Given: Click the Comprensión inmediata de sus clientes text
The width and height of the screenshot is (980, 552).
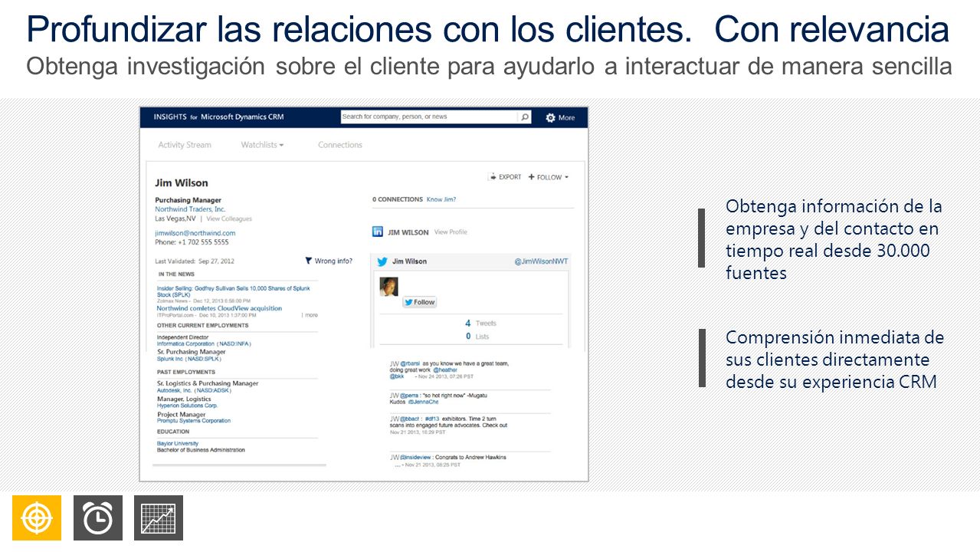Looking at the screenshot, I should (835, 360).
